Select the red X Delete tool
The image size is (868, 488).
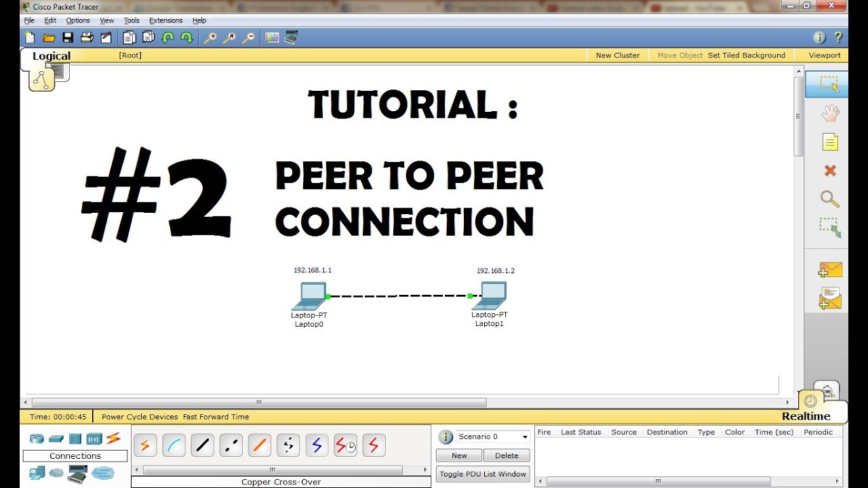tap(830, 171)
